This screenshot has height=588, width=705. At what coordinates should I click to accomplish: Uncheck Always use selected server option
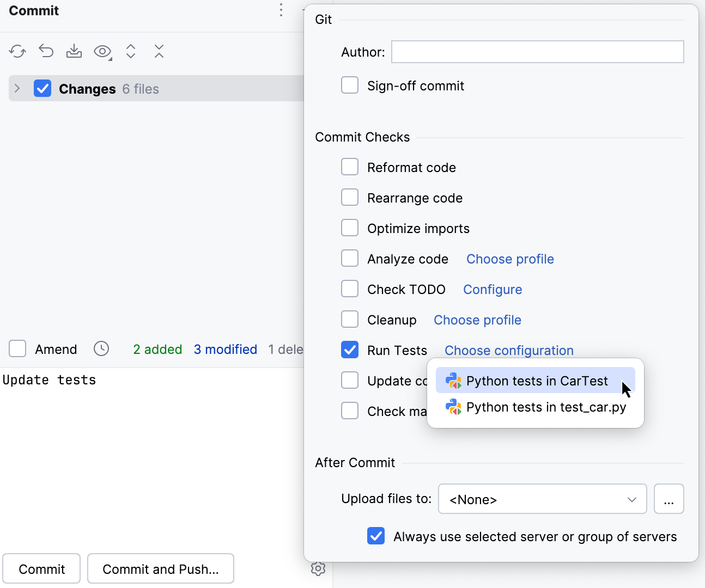click(x=376, y=536)
